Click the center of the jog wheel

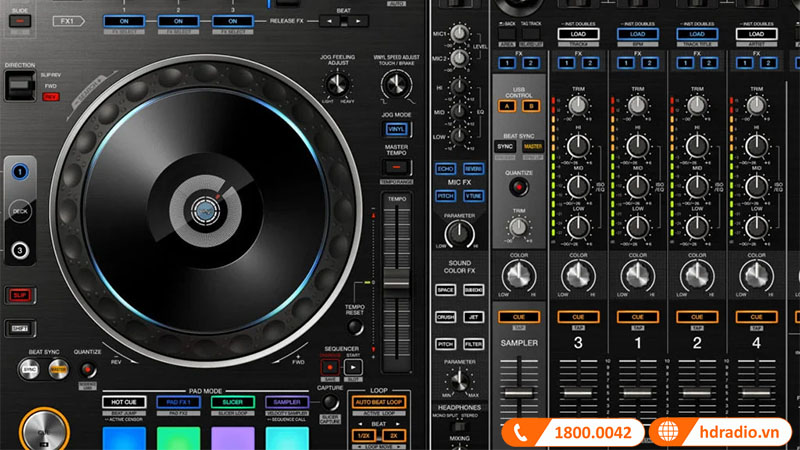point(204,210)
